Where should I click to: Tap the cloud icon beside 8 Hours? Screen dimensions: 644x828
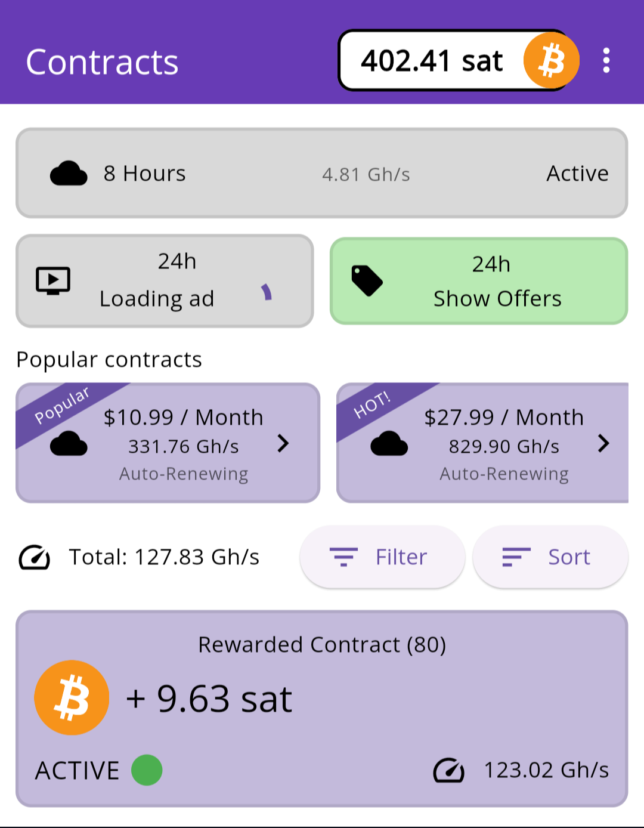point(69,174)
